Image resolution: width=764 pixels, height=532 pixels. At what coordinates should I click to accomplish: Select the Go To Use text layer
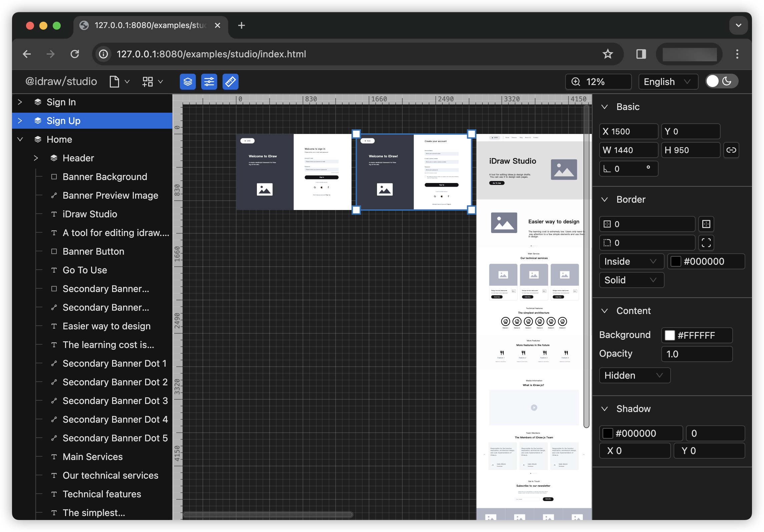tap(85, 270)
